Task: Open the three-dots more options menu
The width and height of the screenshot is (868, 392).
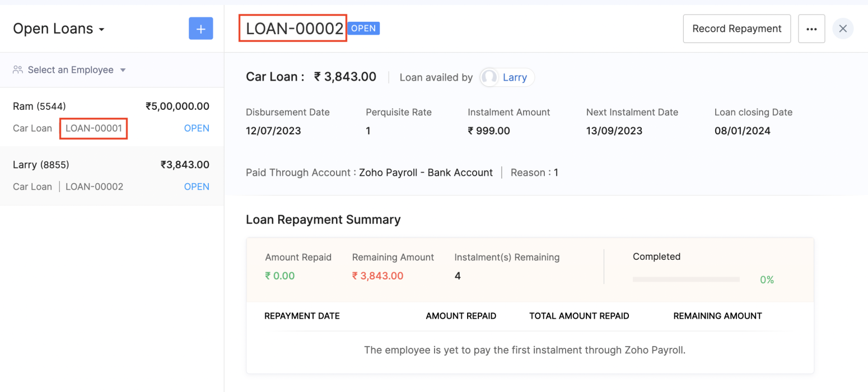Action: 811,29
